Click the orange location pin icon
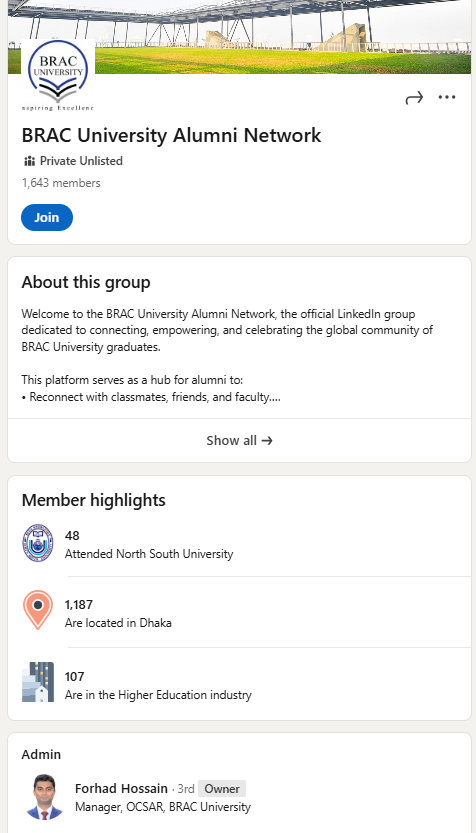Viewport: 476px width, 833px height. point(38,610)
